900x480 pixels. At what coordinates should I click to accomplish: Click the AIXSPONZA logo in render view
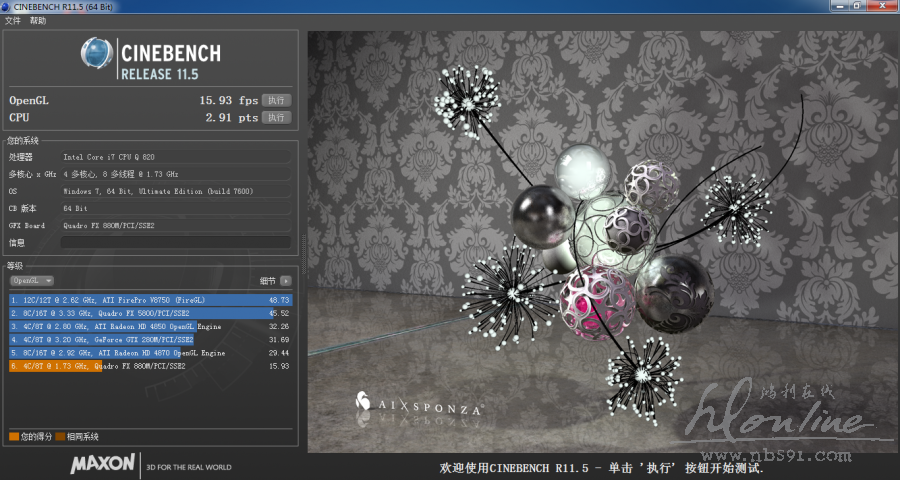tap(420, 404)
